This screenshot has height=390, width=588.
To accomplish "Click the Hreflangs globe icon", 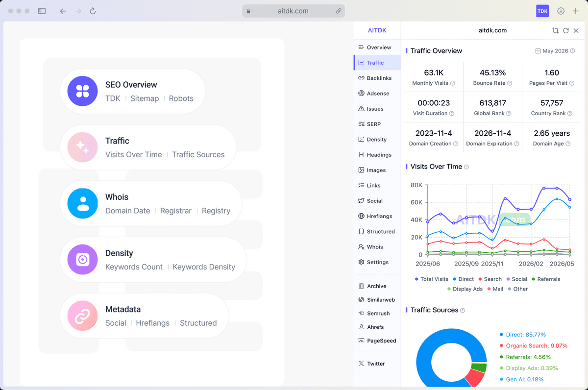I will pyautogui.click(x=361, y=216).
